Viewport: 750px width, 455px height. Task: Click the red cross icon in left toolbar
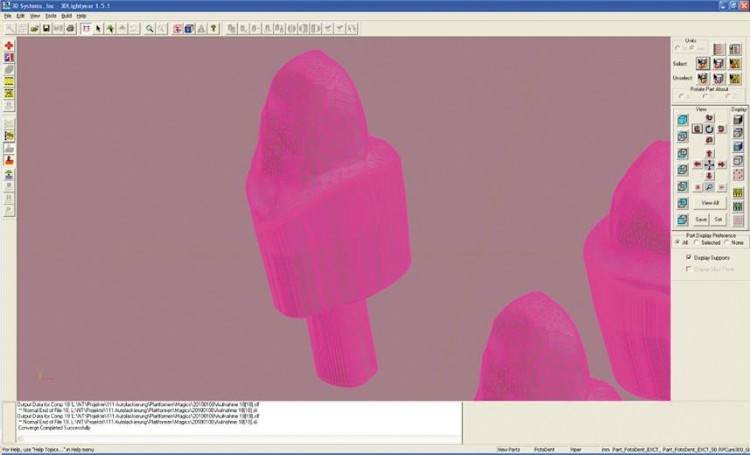9,45
